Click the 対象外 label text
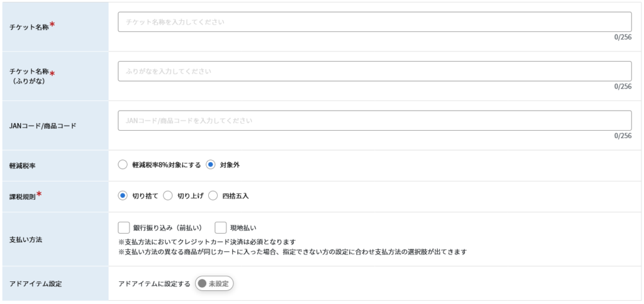This screenshot has width=644, height=304. [x=230, y=165]
